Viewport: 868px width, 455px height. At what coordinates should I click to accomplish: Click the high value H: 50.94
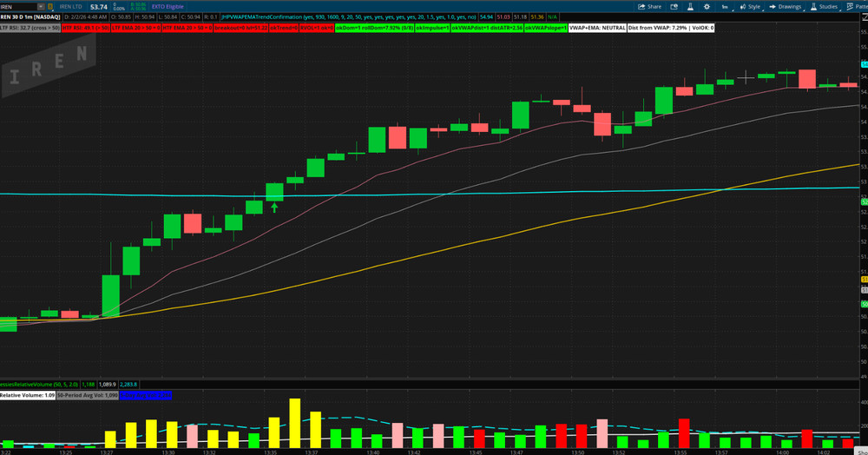tap(144, 17)
